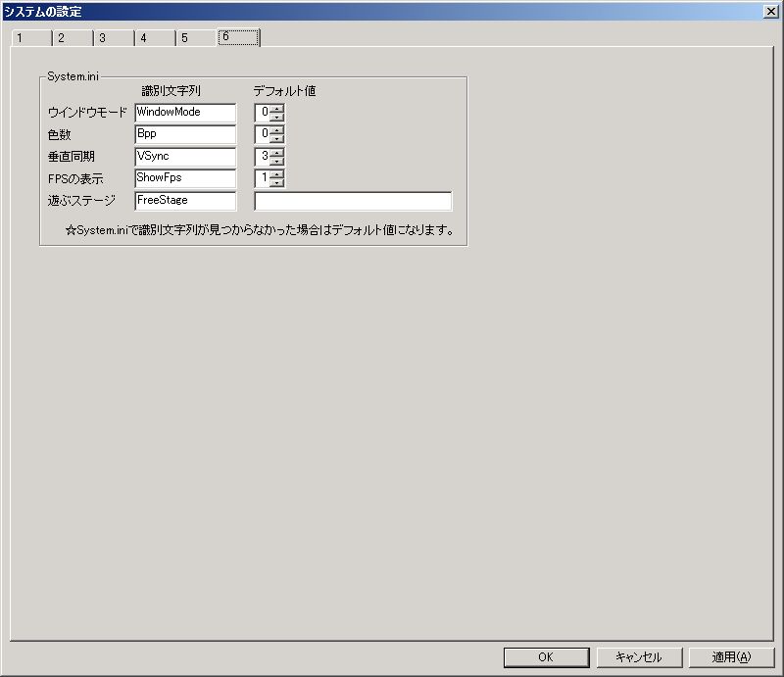Click the empty FreeStage default value field
The image size is (784, 677).
pyautogui.click(x=353, y=201)
